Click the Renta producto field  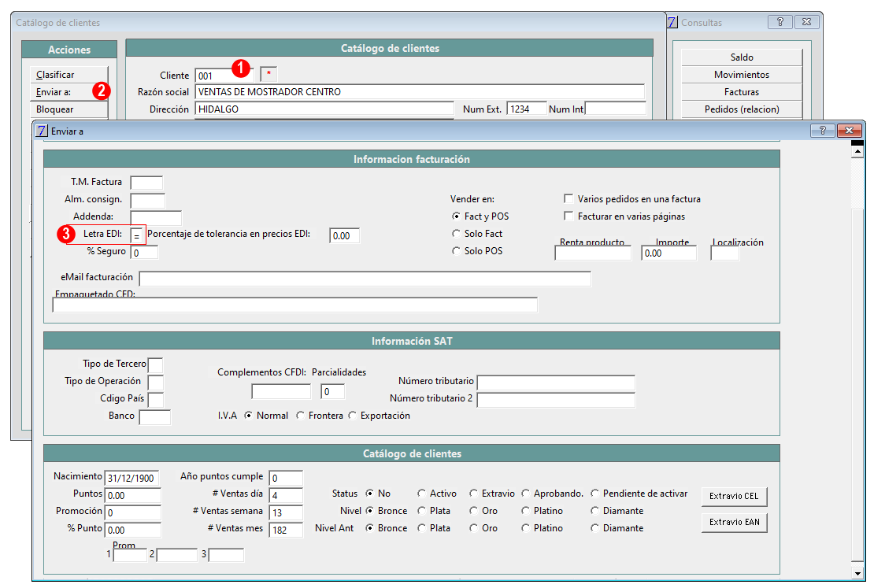click(x=593, y=253)
